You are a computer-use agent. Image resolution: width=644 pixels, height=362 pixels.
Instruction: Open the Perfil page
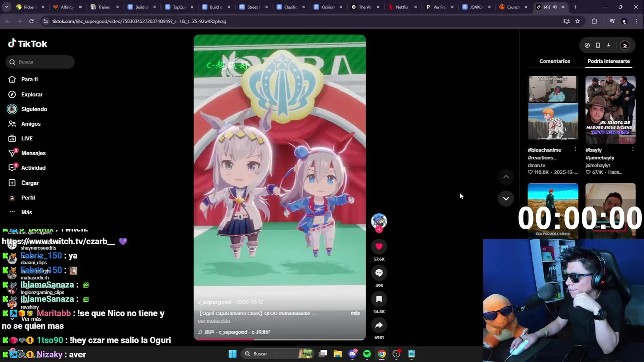(x=28, y=198)
